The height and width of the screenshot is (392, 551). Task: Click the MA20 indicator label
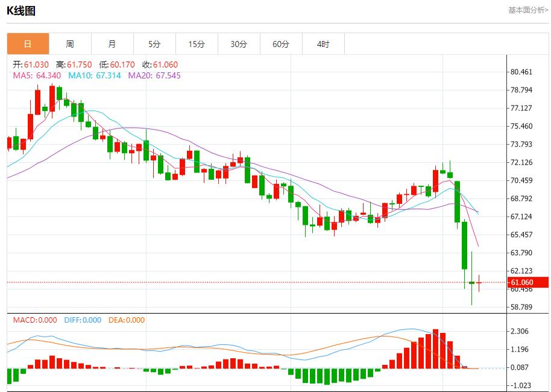click(x=154, y=75)
